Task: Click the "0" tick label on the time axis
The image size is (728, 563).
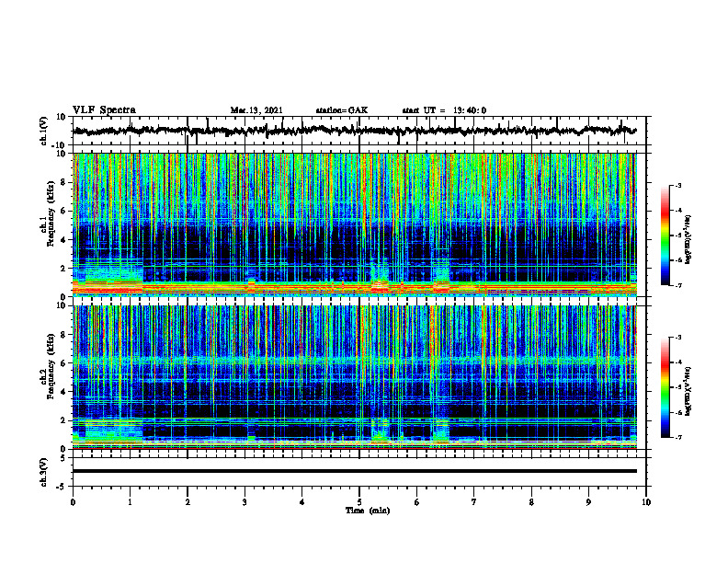Action: pos(73,502)
